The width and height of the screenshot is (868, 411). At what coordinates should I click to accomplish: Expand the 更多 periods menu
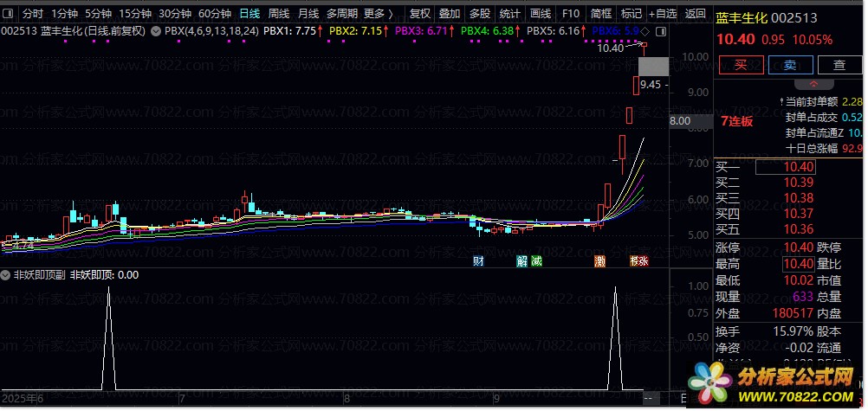tap(379, 14)
